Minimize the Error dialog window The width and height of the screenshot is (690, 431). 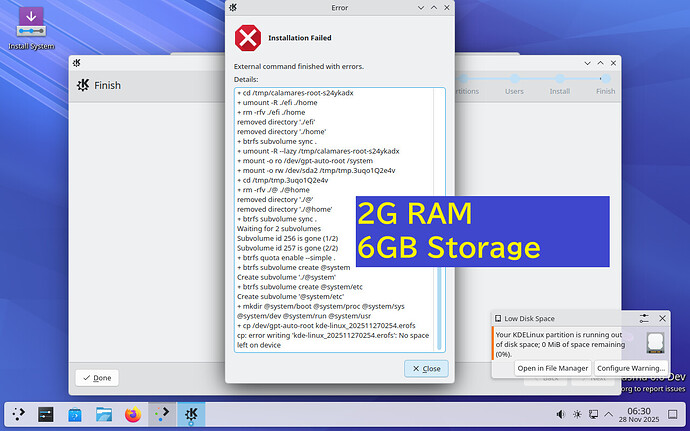[421, 7]
